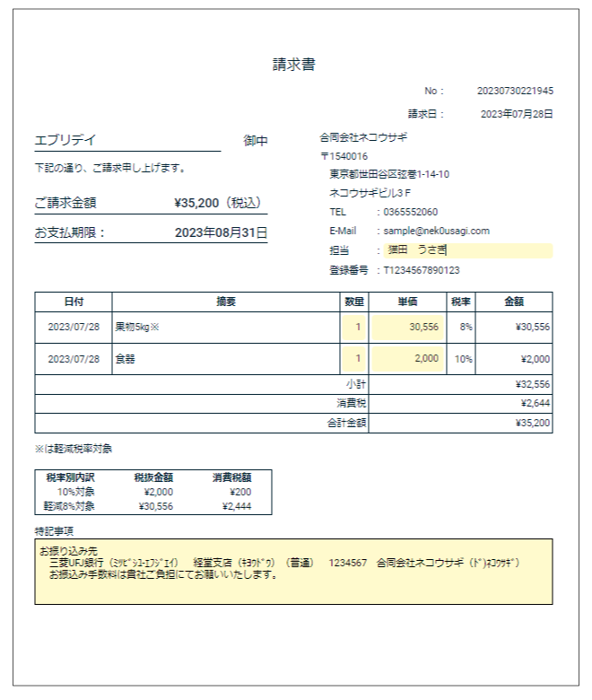This screenshot has height=700, width=592.
Task: Click the 8% tax rate cell
Action: pyautogui.click(x=466, y=328)
